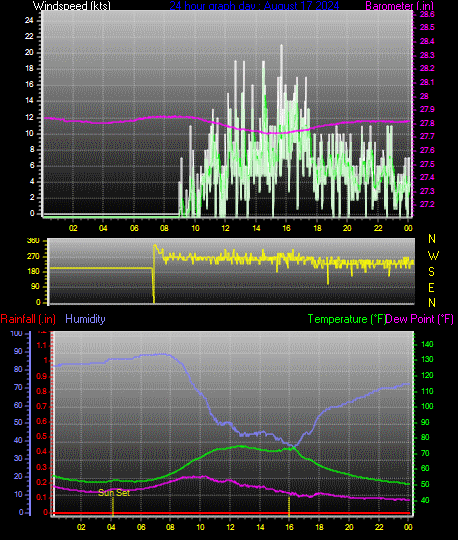Click the rainfall axis value 0.5
This screenshot has height=540, width=458.
click(42, 436)
